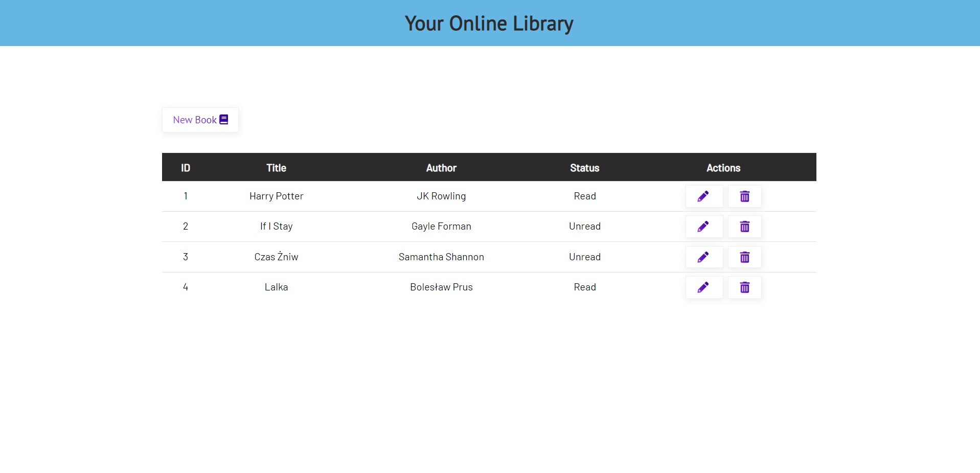Click the Status column header
980x473 pixels.
point(584,167)
